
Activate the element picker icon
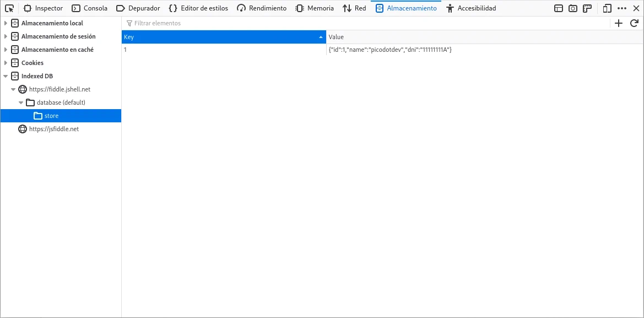click(x=9, y=8)
